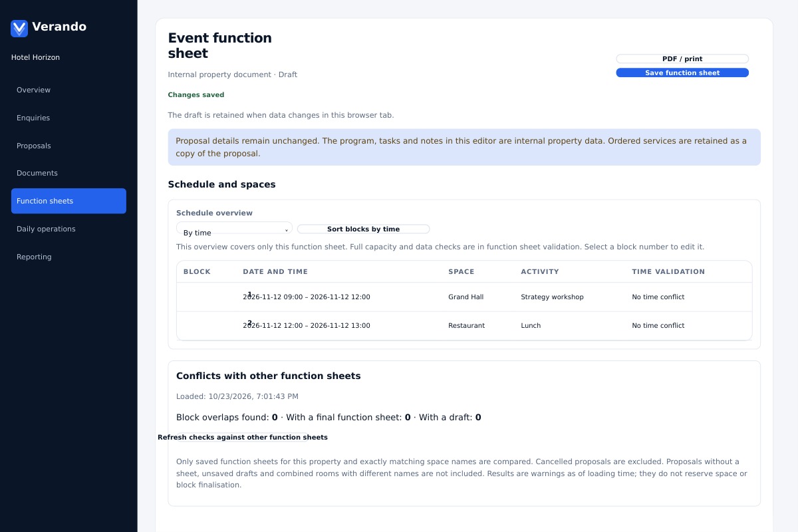Click the Hotel Horizon property name
The height and width of the screenshot is (532, 798).
(x=35, y=57)
